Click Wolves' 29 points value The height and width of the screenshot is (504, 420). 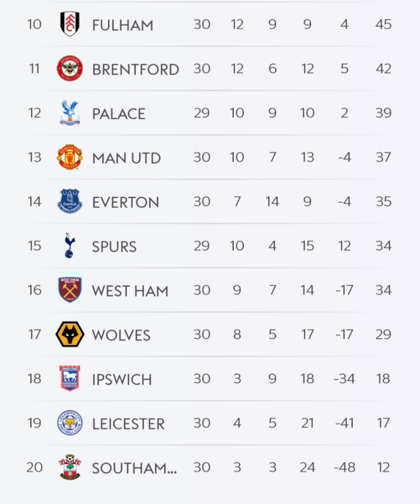pyautogui.click(x=383, y=335)
